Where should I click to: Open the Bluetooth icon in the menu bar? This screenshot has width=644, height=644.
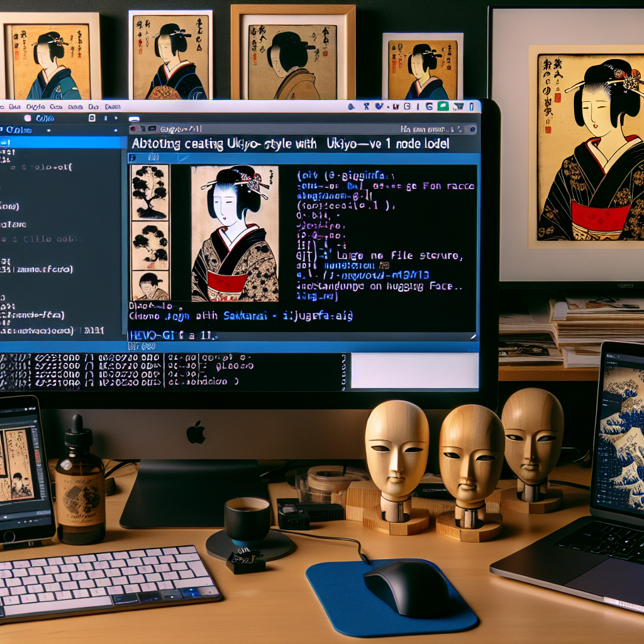click(x=367, y=107)
